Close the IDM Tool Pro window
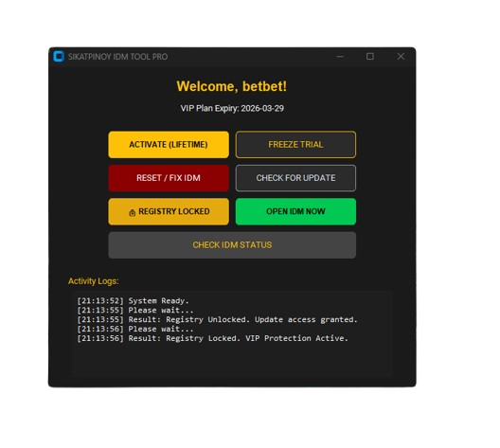This screenshot has height=448, width=500. click(401, 57)
